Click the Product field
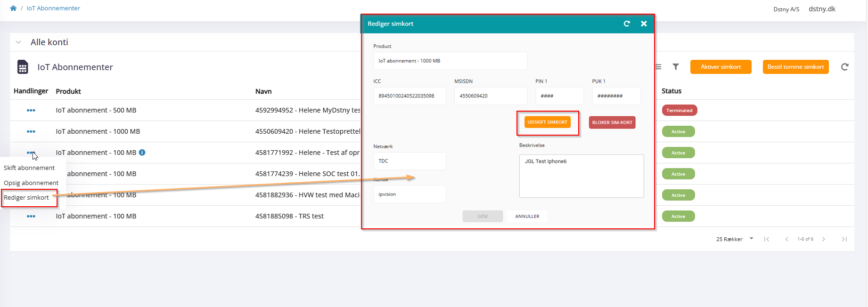The width and height of the screenshot is (868, 307). 450,61
